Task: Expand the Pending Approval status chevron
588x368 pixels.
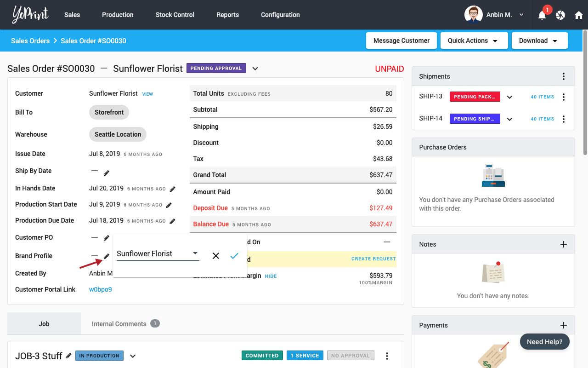Action: 255,69
